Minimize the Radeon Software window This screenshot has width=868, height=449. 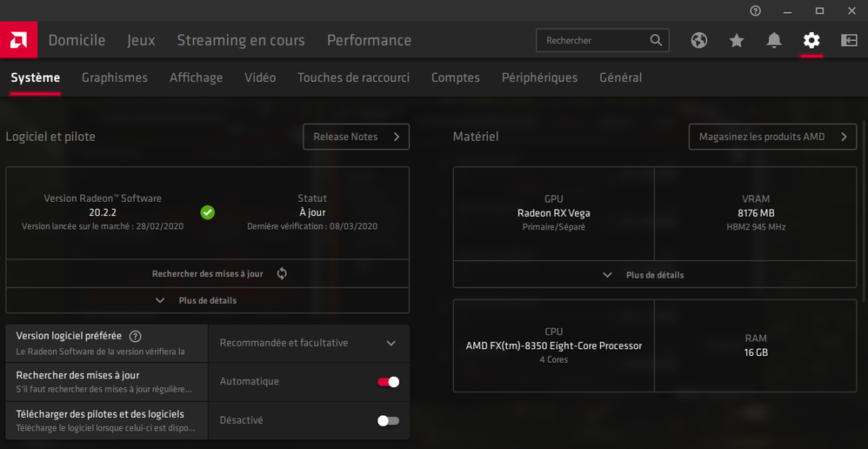pyautogui.click(x=788, y=10)
